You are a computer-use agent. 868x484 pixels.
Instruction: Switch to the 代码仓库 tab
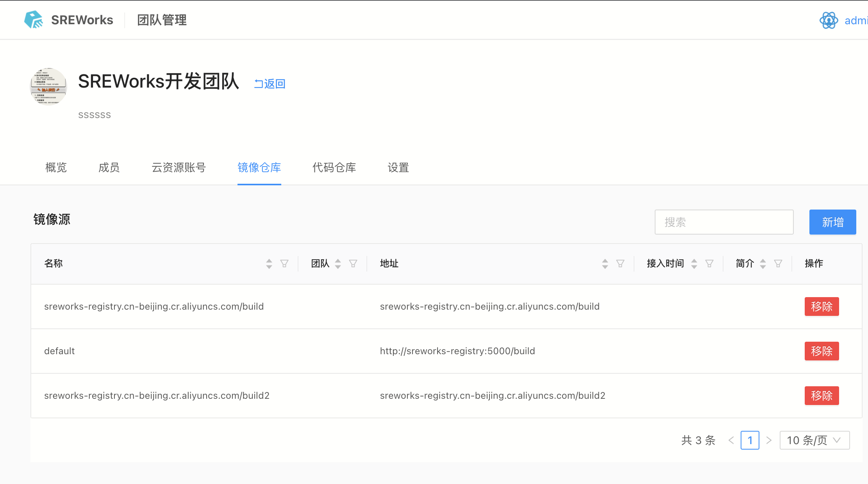tap(334, 168)
